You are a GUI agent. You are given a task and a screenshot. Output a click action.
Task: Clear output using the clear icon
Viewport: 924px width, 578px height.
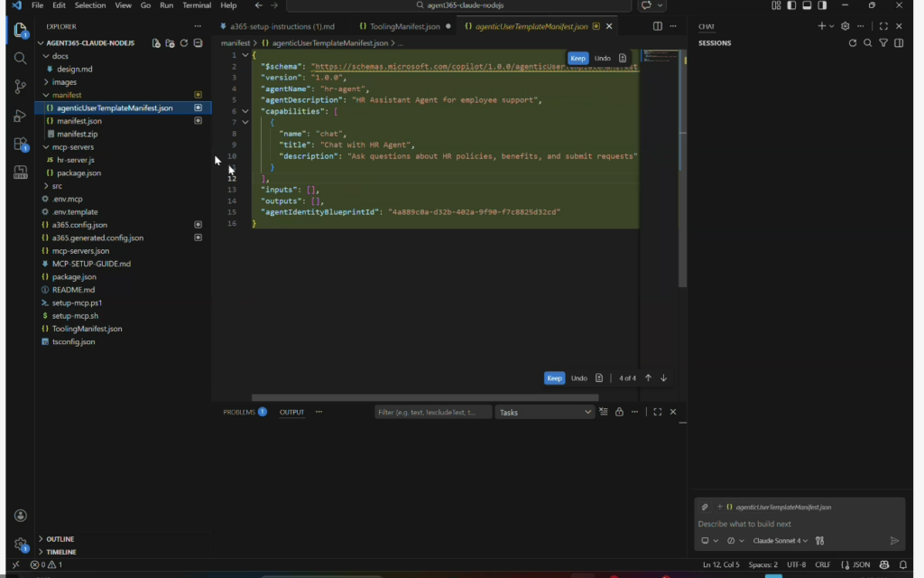click(x=604, y=412)
